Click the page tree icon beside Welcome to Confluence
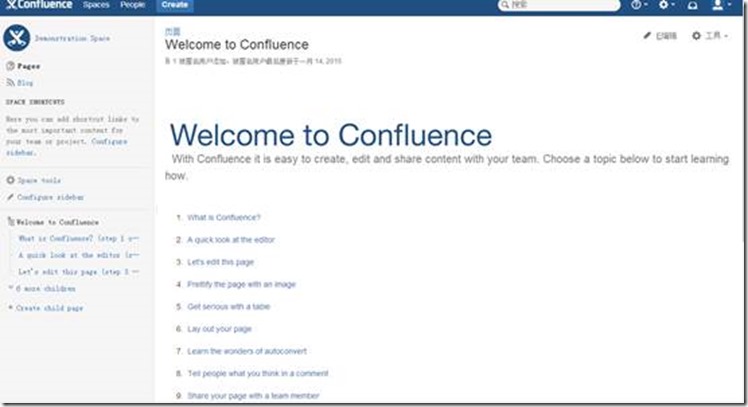 (10, 221)
